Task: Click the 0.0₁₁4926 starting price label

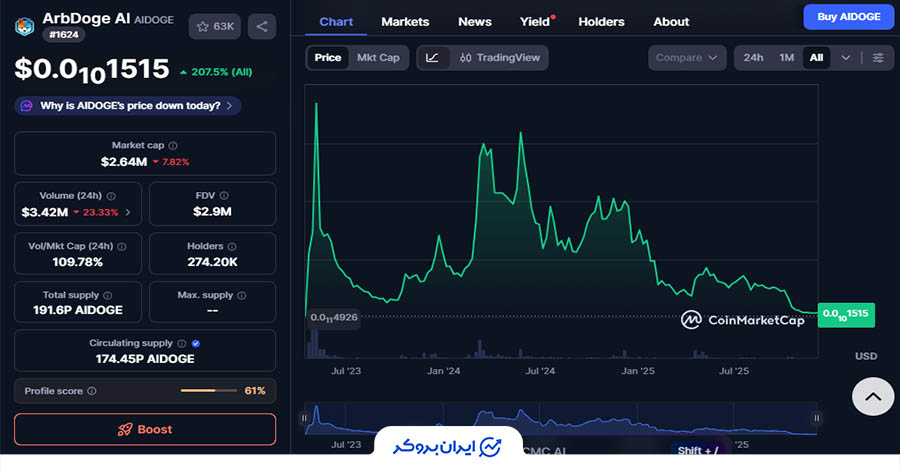Action: pyautogui.click(x=334, y=318)
